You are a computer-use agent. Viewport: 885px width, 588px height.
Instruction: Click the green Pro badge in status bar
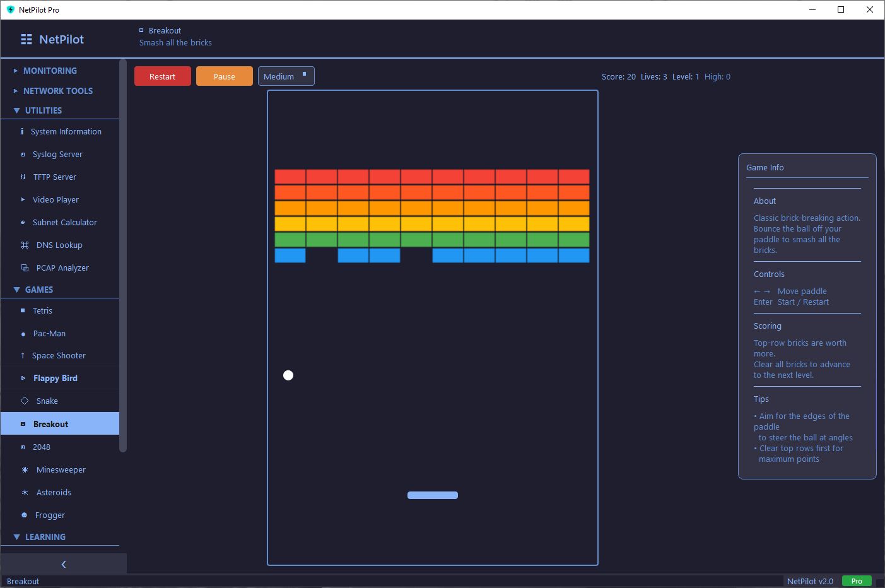tap(856, 581)
